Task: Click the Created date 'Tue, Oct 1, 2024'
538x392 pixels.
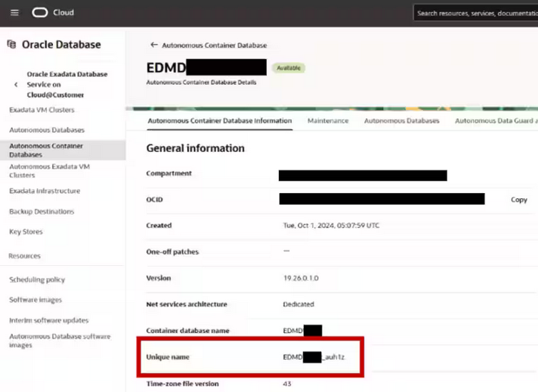Action: point(331,225)
